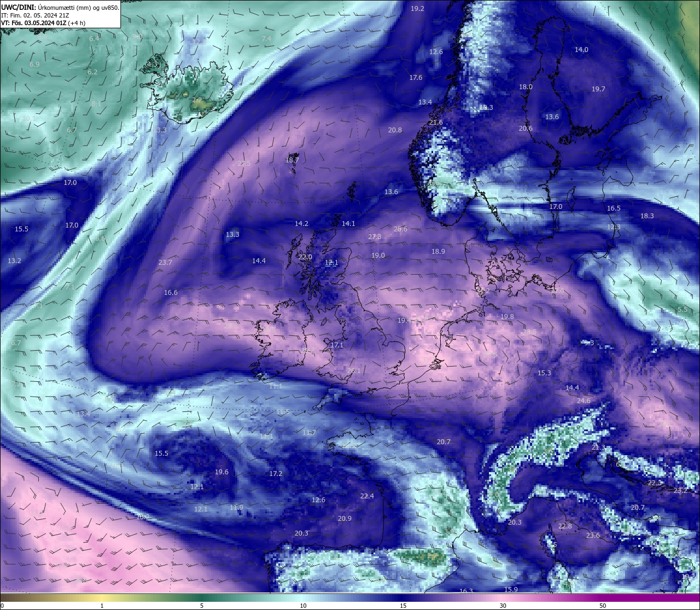Click the 20.9 value label
The width and height of the screenshot is (700, 610).
345,519
